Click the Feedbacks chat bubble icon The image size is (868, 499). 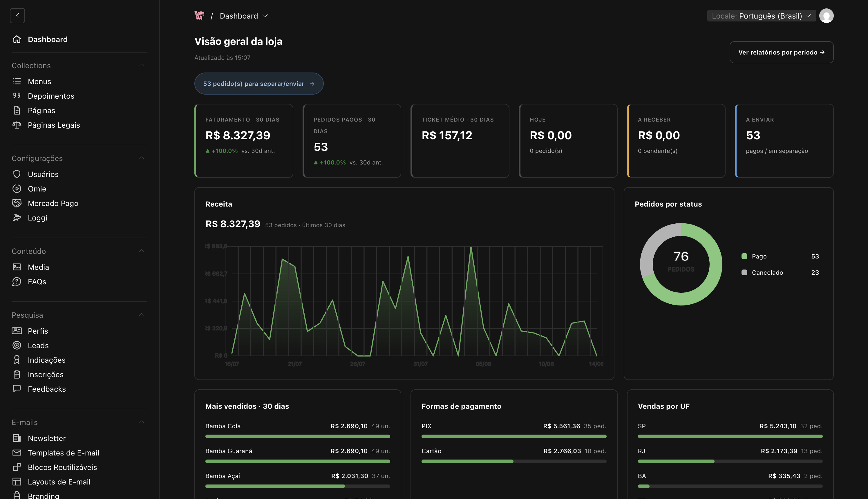(x=17, y=389)
